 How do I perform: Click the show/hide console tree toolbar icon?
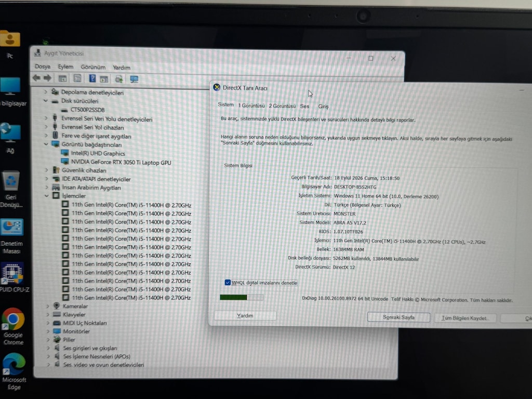pos(62,79)
